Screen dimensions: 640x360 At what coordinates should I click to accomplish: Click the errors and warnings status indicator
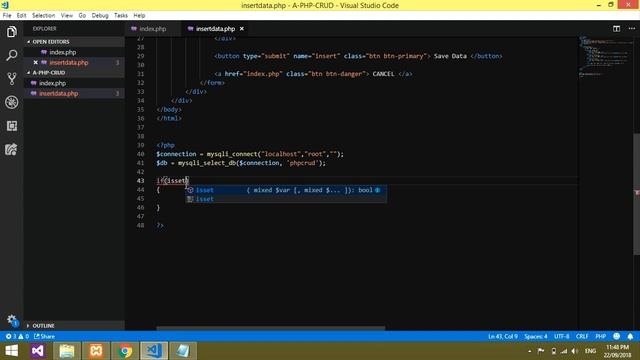click(x=17, y=336)
